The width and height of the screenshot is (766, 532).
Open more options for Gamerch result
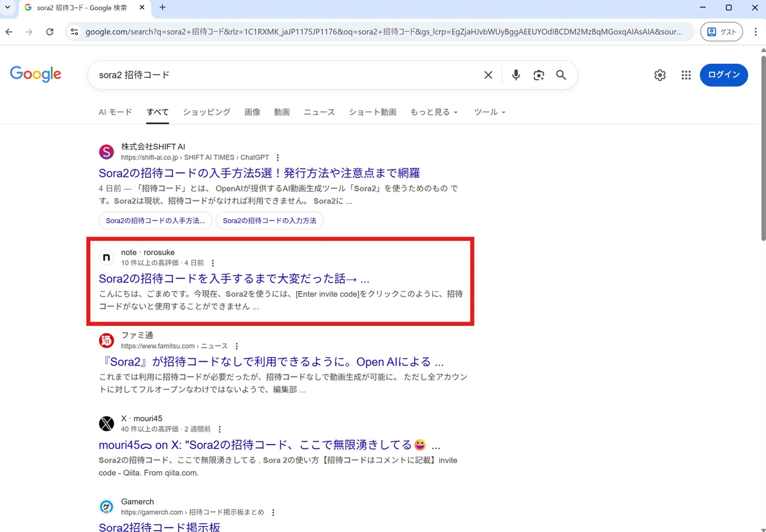click(273, 513)
